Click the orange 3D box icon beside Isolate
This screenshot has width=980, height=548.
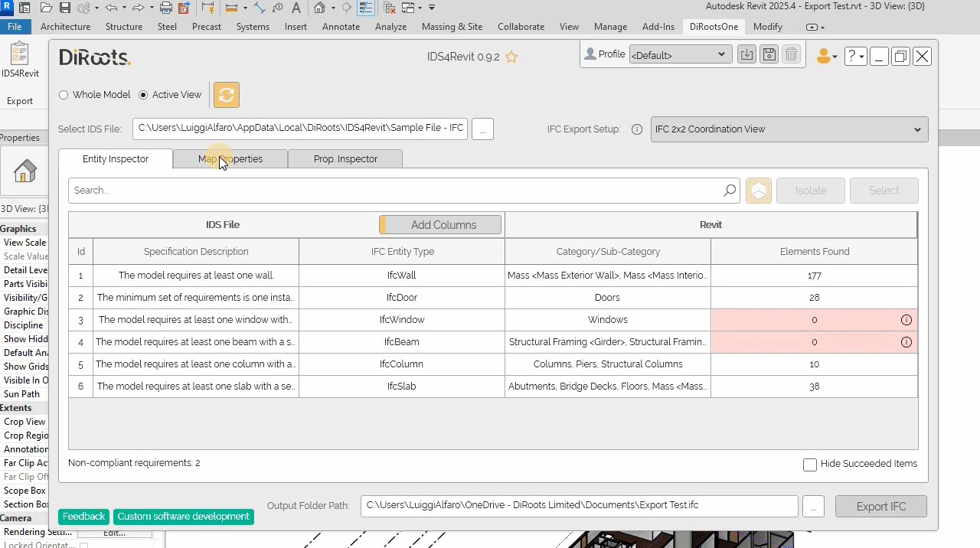[x=758, y=191]
